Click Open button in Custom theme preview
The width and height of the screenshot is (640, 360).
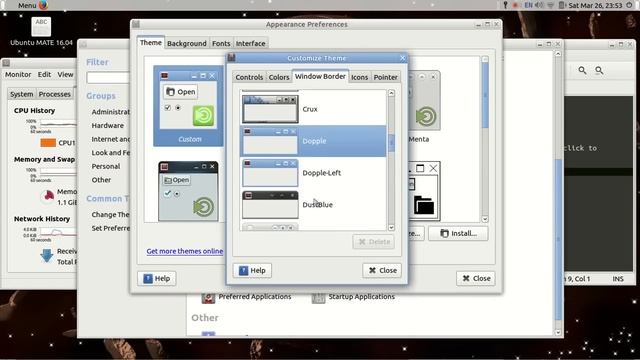tap(180, 92)
